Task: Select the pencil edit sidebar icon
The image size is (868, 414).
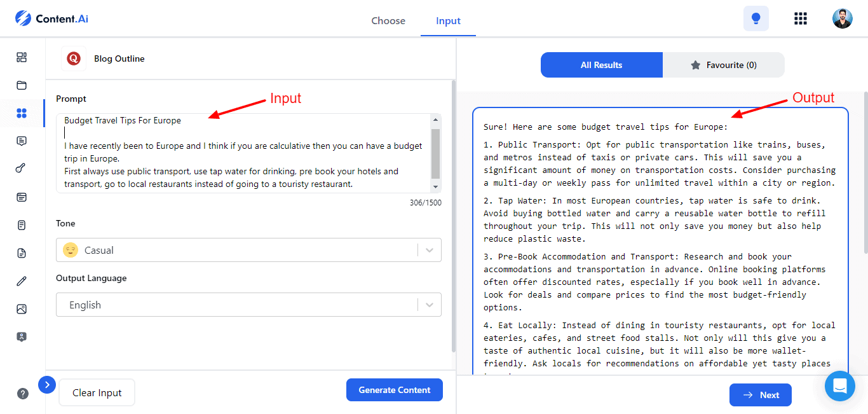Action: click(22, 281)
